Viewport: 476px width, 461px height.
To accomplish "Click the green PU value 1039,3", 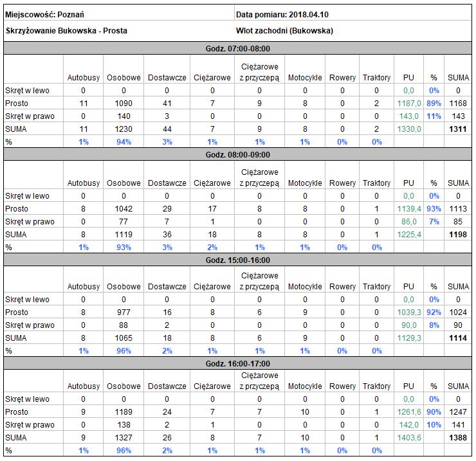I will click(409, 312).
